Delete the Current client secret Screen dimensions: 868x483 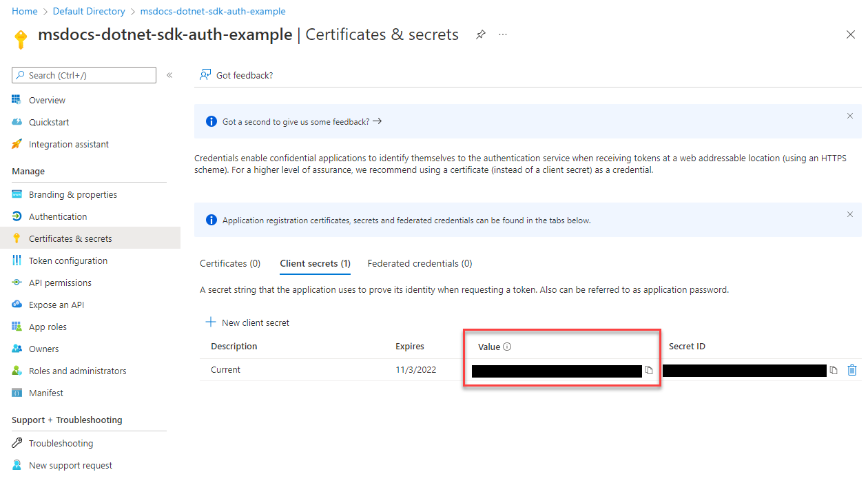coord(852,370)
